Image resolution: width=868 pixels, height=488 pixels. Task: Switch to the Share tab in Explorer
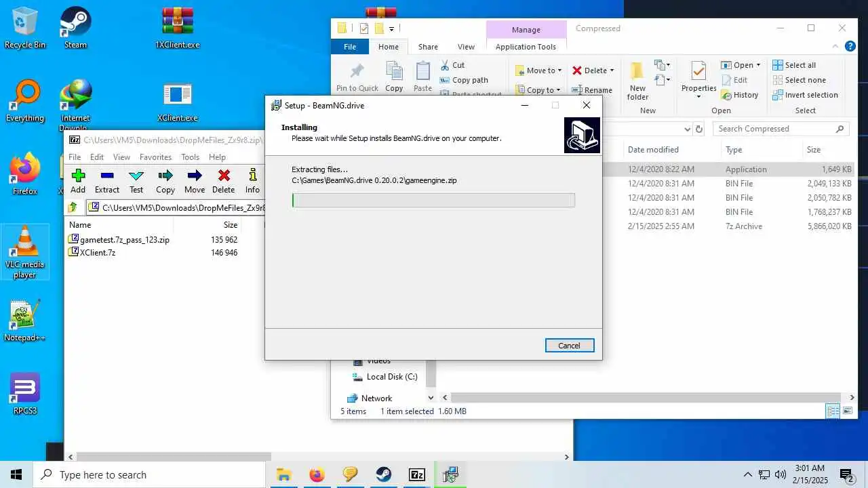428,47
